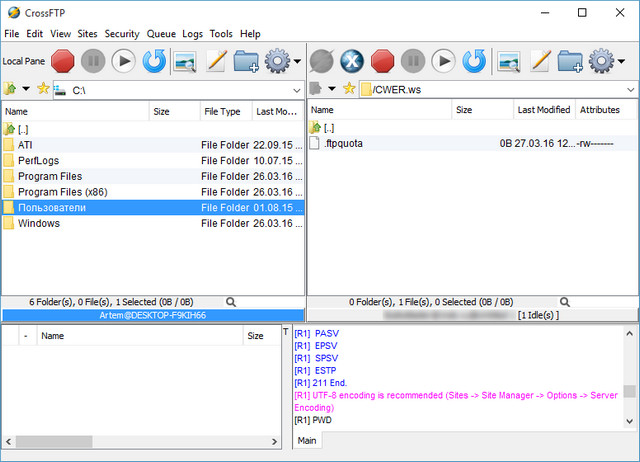Click the local pane gear settings icon
Viewport: 640px width, 462px height.
(x=277, y=61)
